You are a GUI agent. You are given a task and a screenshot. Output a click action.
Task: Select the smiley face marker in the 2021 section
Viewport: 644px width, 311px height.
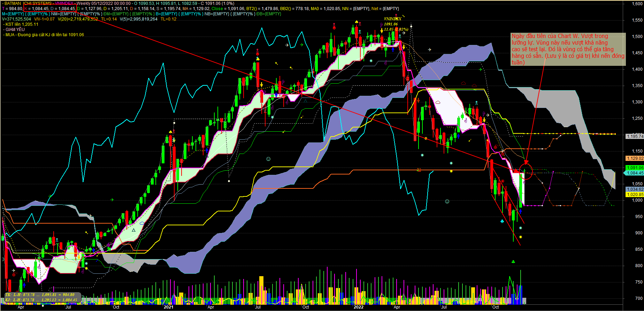(268, 159)
